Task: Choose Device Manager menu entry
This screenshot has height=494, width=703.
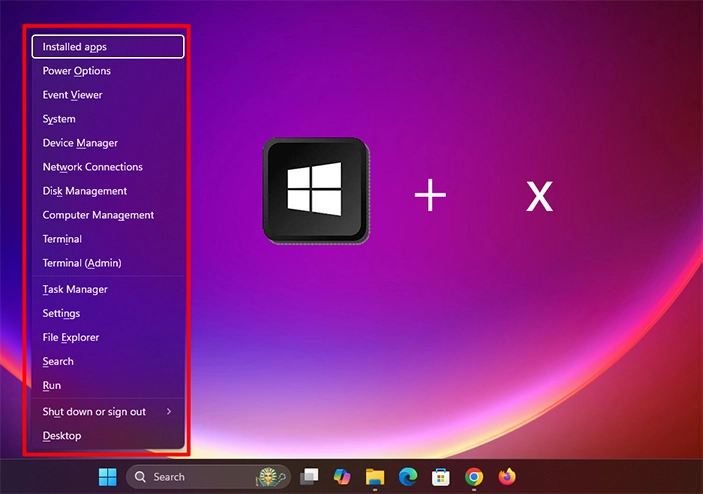Action: coord(80,143)
